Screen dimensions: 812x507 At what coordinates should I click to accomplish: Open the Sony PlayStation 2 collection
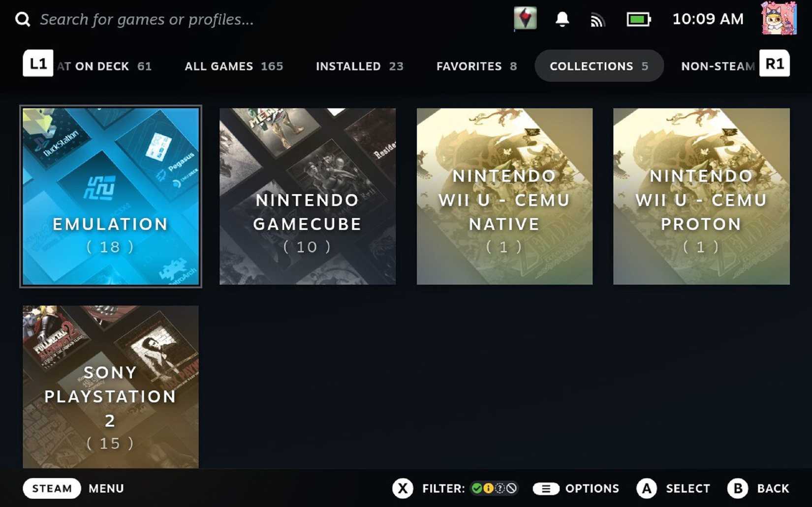pyautogui.click(x=111, y=387)
